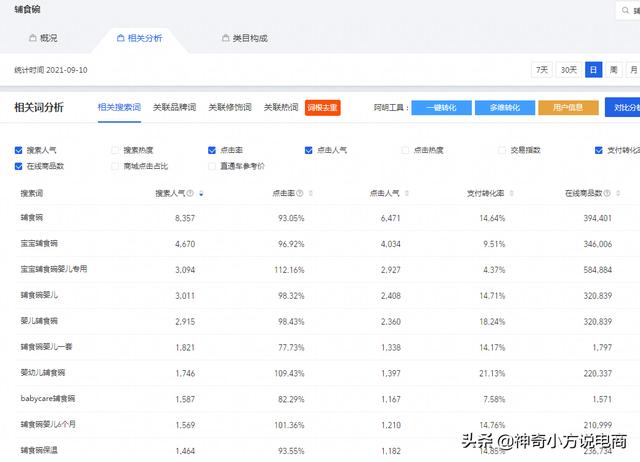Select the 30天 time range option
The width and height of the screenshot is (640, 462).
click(568, 70)
